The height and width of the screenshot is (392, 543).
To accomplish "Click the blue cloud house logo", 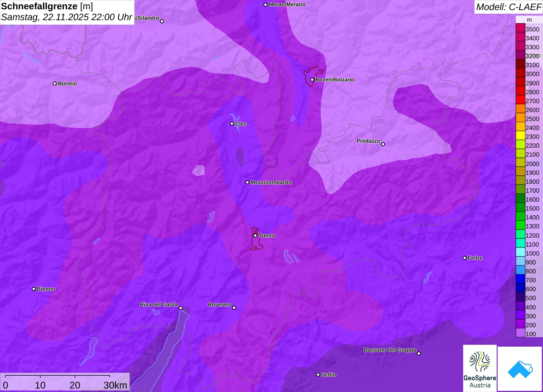I will [x=520, y=369].
